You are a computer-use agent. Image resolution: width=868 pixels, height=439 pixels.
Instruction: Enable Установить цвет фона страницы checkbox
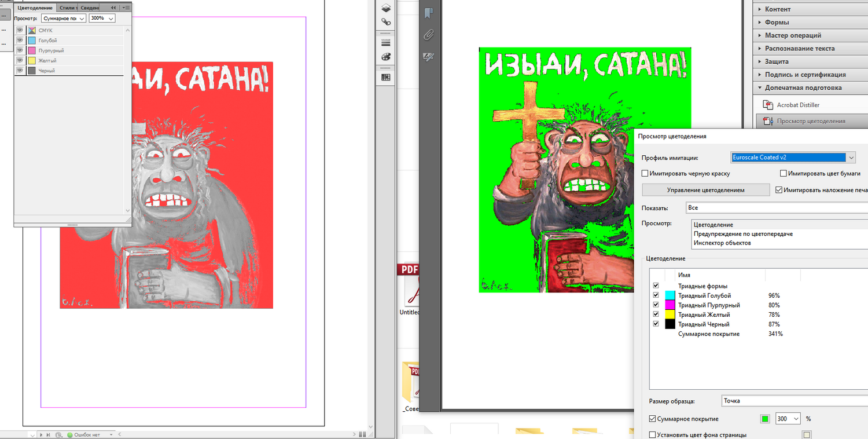coord(653,435)
